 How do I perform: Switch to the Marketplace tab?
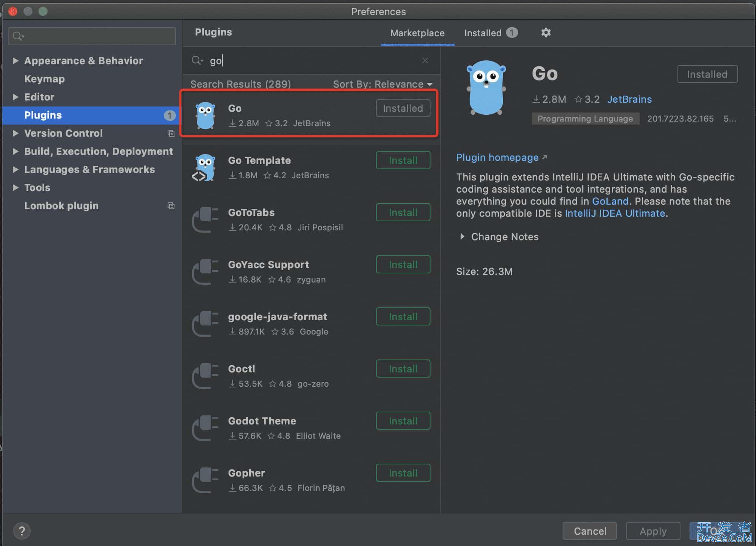417,33
